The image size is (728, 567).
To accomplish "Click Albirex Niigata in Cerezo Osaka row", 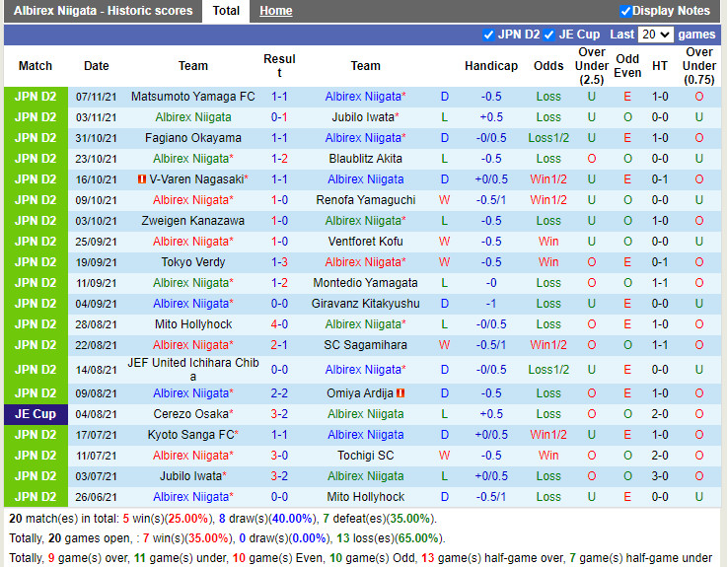I will [365, 414].
